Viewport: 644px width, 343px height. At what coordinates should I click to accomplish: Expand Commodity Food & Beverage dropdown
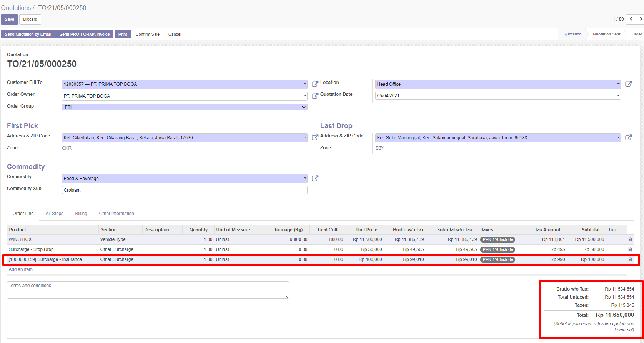pos(305,178)
